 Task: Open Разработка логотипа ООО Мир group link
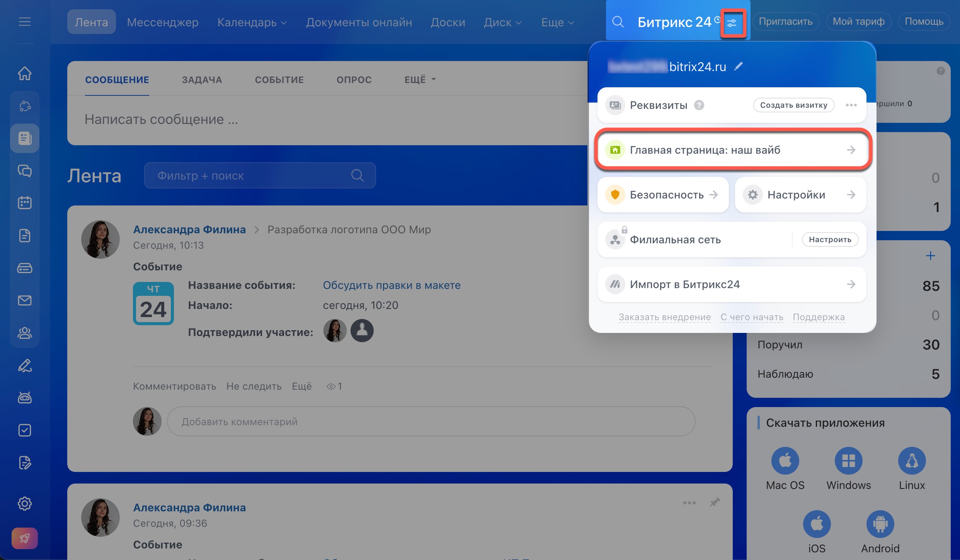[x=349, y=230]
